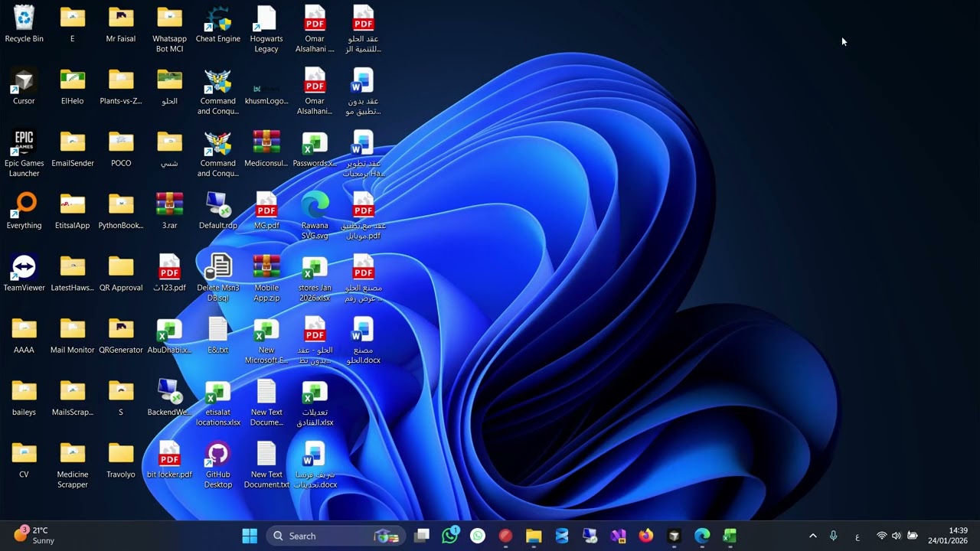The height and width of the screenshot is (551, 980).
Task: Open the baileys folder
Action: click(x=24, y=398)
